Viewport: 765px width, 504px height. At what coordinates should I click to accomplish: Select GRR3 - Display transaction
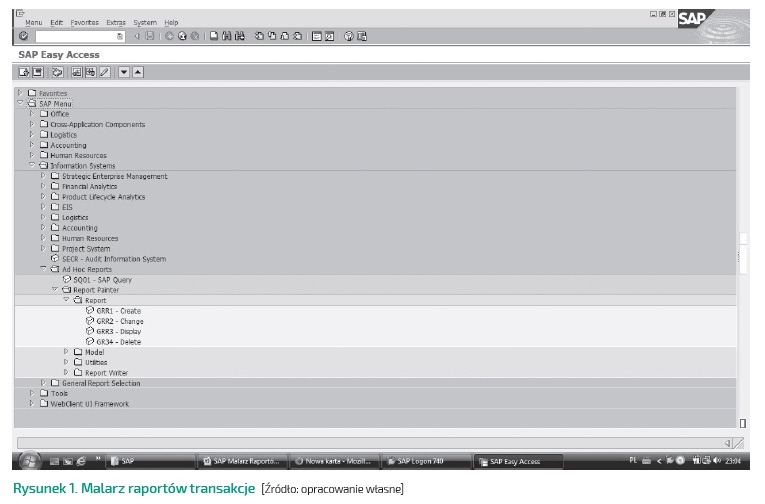119,332
